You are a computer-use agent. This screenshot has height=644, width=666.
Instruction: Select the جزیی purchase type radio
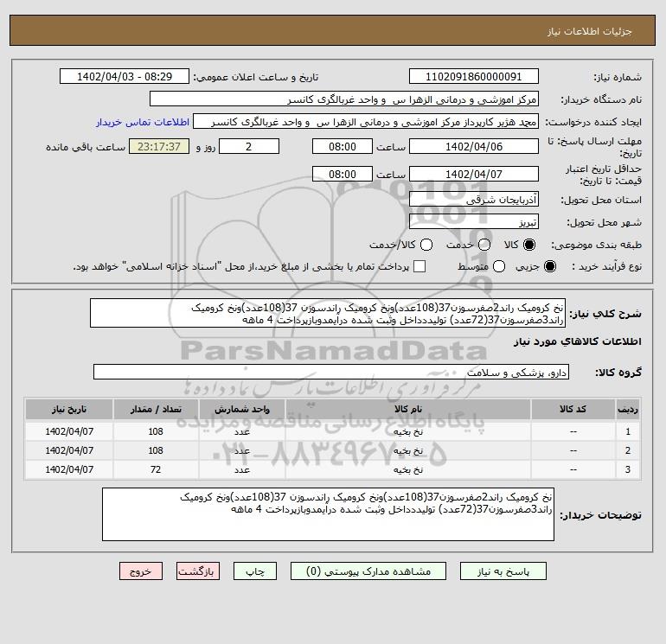pos(549,266)
